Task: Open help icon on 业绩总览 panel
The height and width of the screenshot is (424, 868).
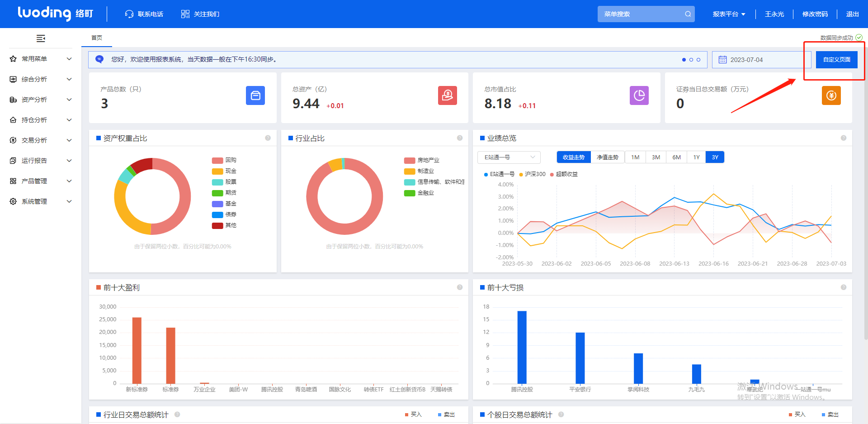Action: pos(844,138)
